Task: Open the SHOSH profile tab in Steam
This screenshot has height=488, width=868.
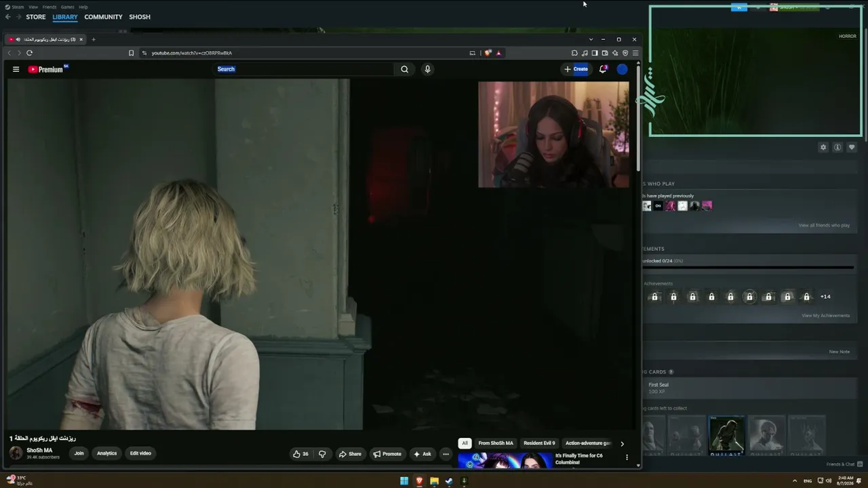Action: pos(140,17)
